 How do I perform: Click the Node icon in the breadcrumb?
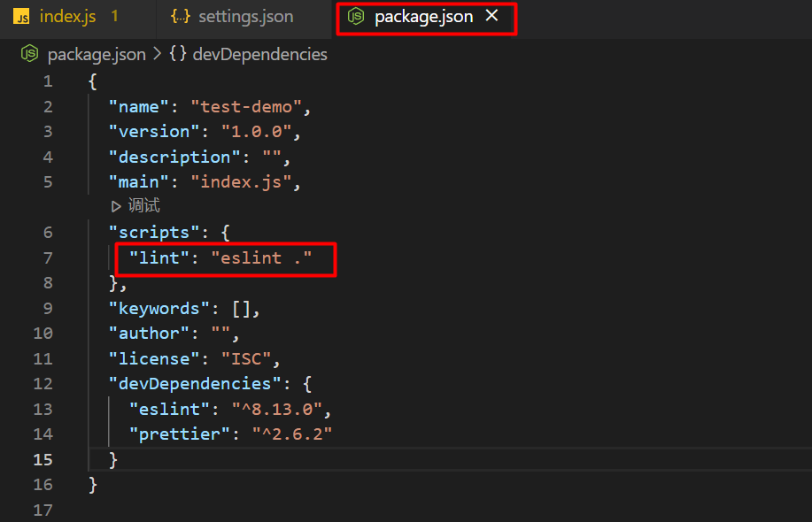(29, 54)
